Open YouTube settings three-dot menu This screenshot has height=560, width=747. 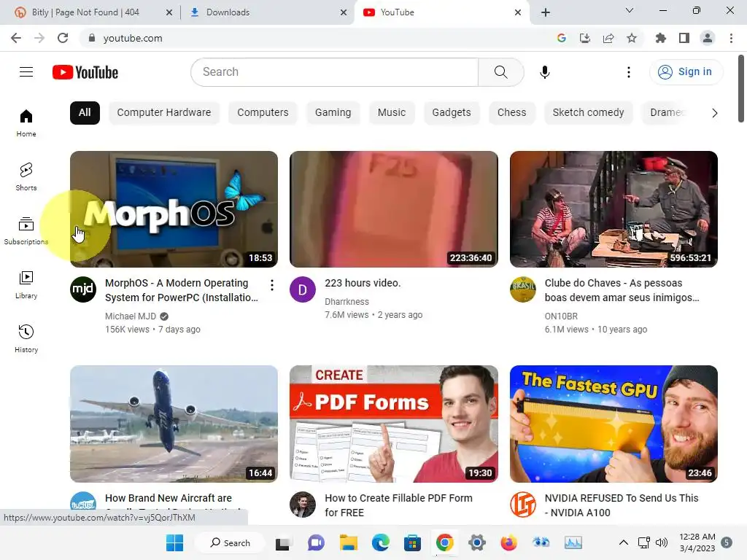click(628, 72)
